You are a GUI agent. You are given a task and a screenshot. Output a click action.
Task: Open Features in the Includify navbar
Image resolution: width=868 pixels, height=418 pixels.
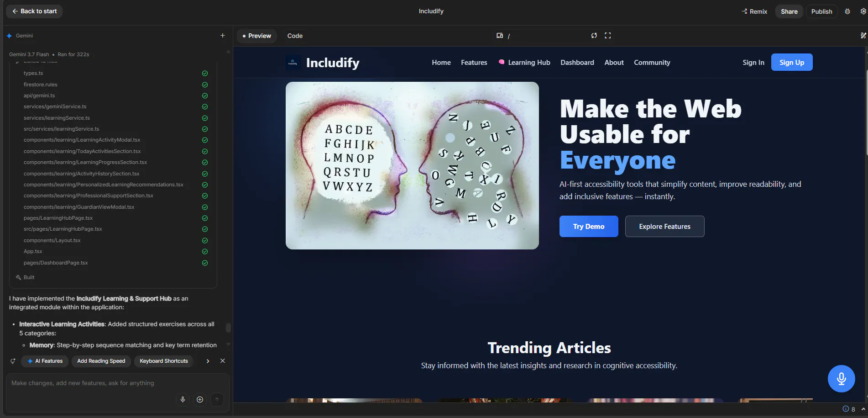[474, 63]
